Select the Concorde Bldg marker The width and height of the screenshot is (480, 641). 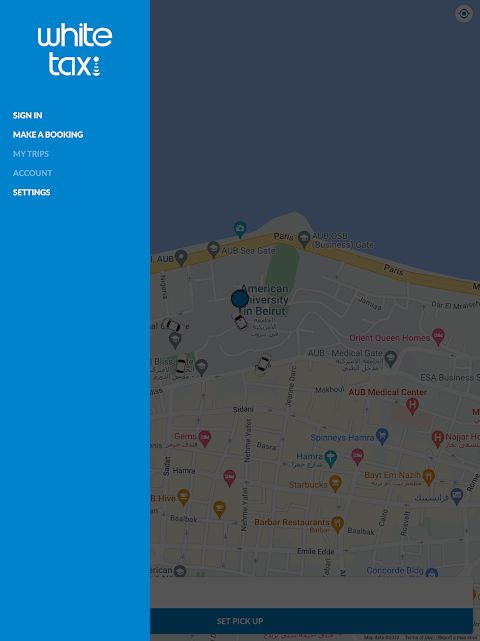coord(432,572)
